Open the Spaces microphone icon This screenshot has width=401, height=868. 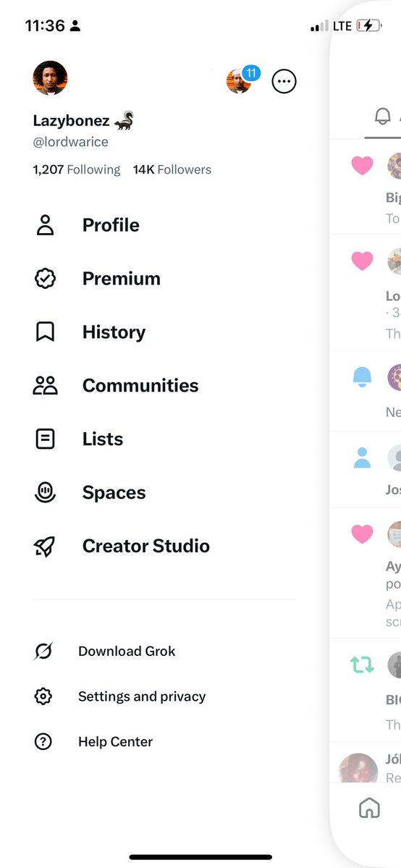(x=45, y=492)
